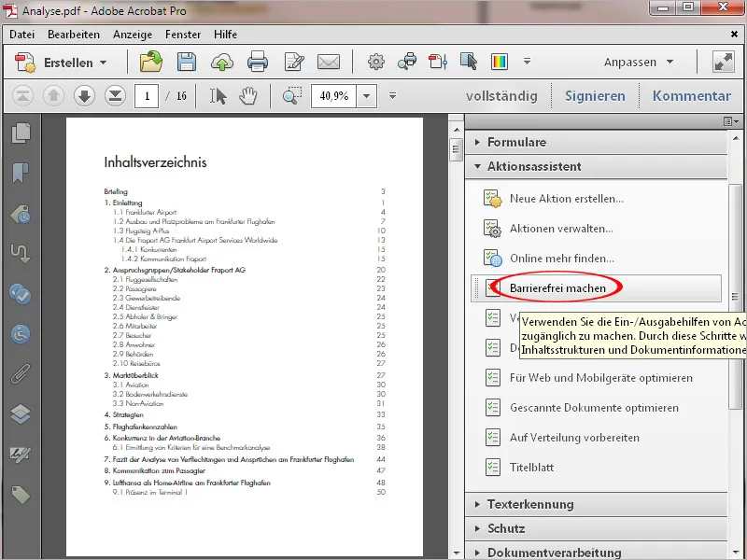747x560 pixels.
Task: Open the Hilfe menu
Action: pos(225,35)
